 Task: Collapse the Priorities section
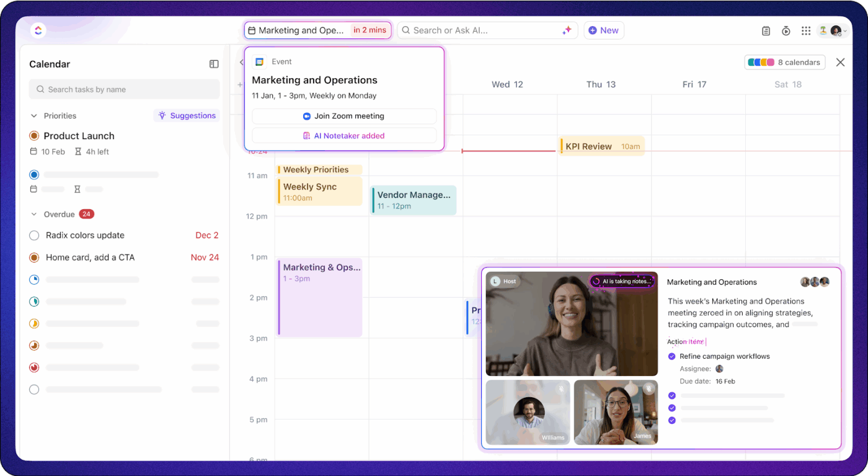(x=34, y=115)
